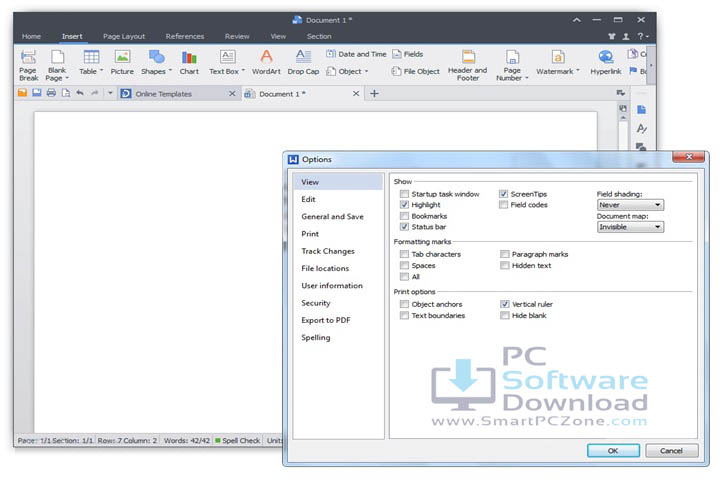Cancel the Options dialog
Screen dimensions: 720x480
(x=671, y=451)
